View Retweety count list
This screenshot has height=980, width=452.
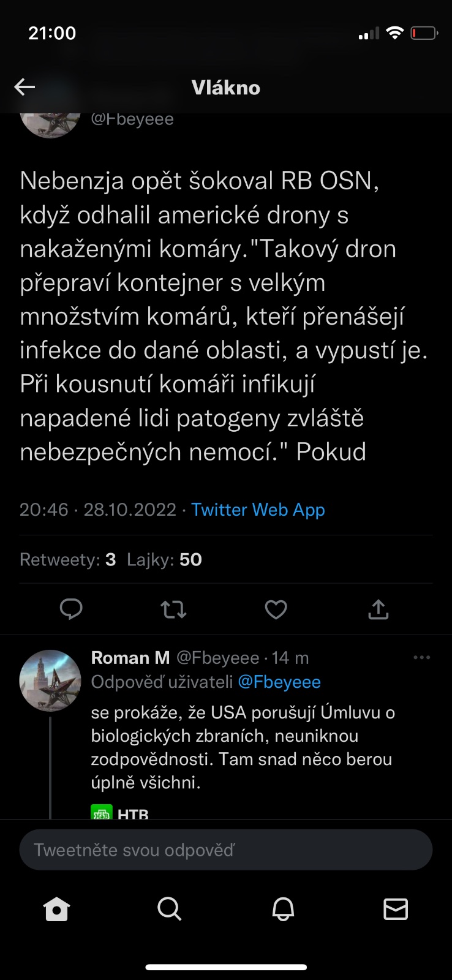67,559
